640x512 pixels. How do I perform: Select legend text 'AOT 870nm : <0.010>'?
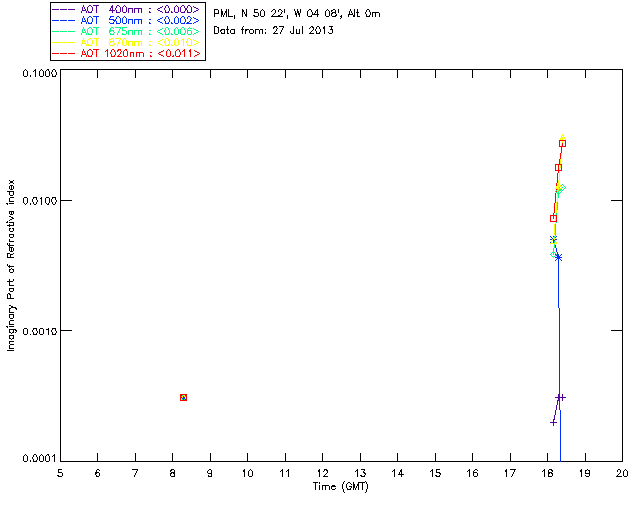(x=140, y=42)
